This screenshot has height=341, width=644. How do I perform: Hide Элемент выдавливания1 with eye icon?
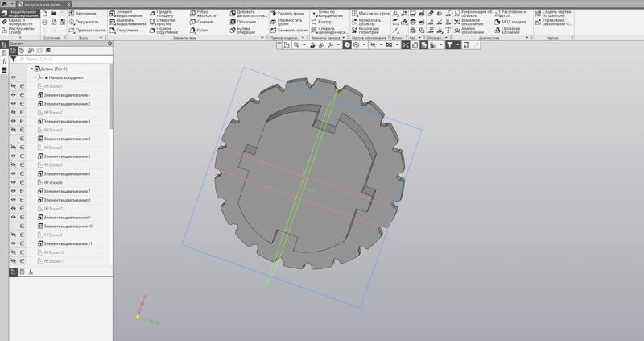(14, 95)
